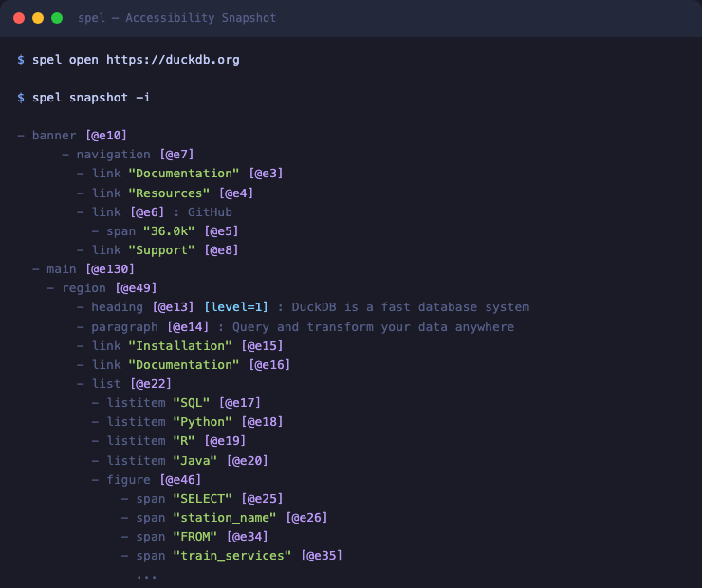Click the green maximize window button
The image size is (702, 588).
coord(57,18)
